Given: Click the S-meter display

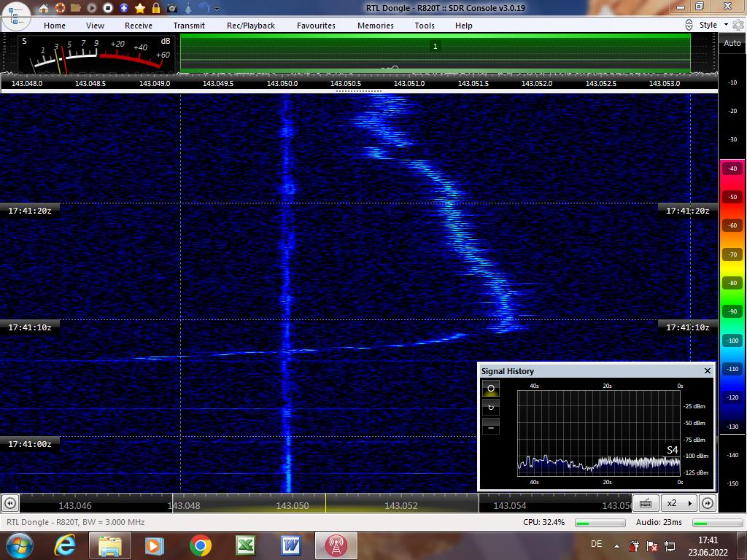Looking at the screenshot, I should pyautogui.click(x=97, y=54).
